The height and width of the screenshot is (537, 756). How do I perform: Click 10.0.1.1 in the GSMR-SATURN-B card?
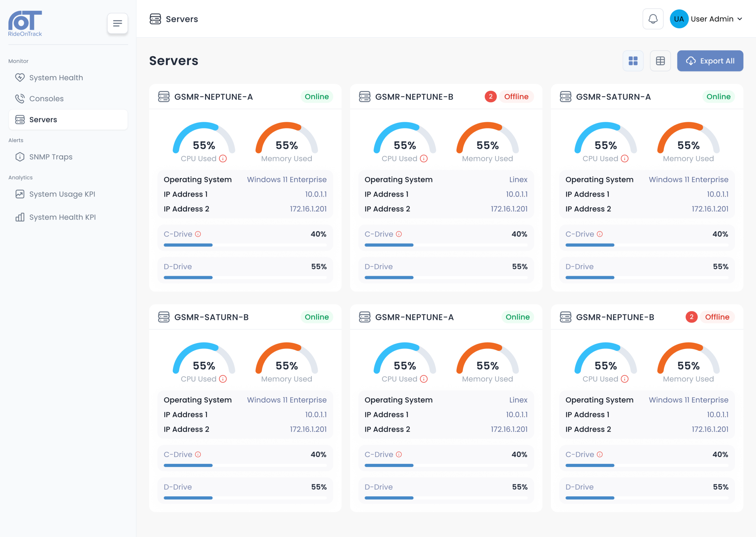click(x=316, y=415)
